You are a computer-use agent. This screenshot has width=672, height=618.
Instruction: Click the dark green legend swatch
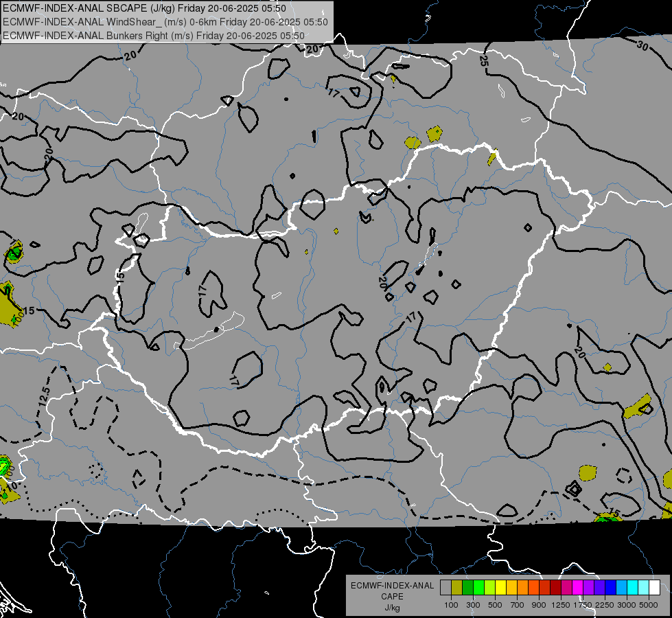(467, 588)
